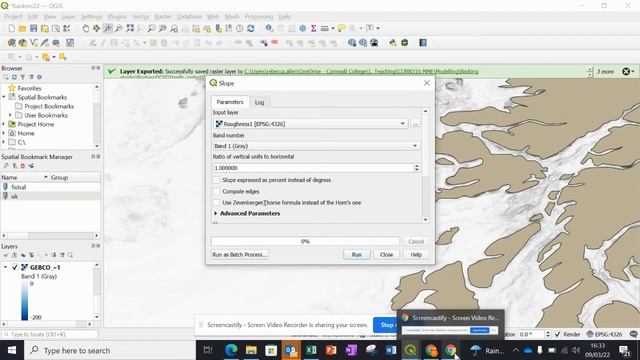Open File Explorer from taskbar
Image resolution: width=640 pixels, height=360 pixels.
251,350
